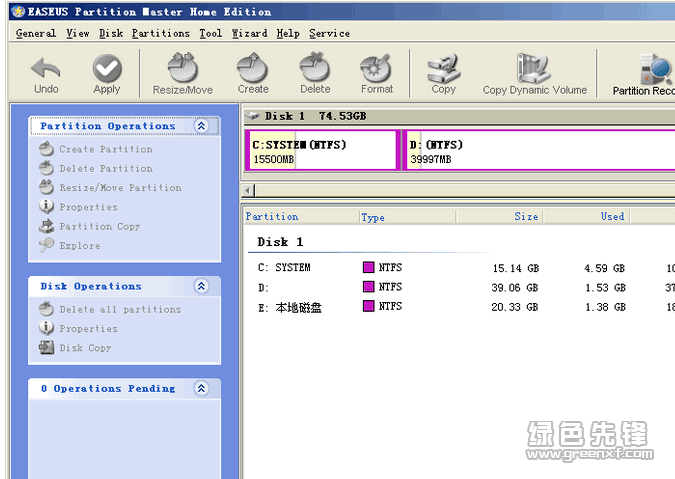The image size is (675, 479).
Task: Select the Resize/Move toolbar icon
Action: pos(183,67)
